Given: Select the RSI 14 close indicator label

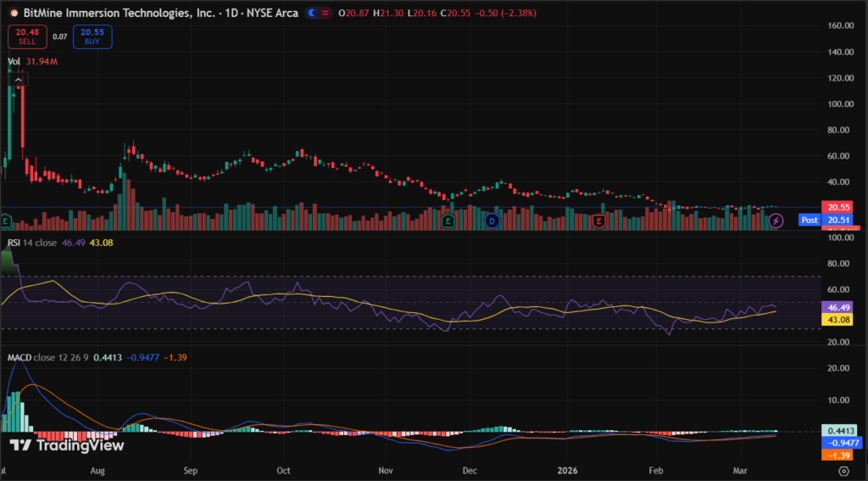Looking at the screenshot, I should click(x=32, y=242).
